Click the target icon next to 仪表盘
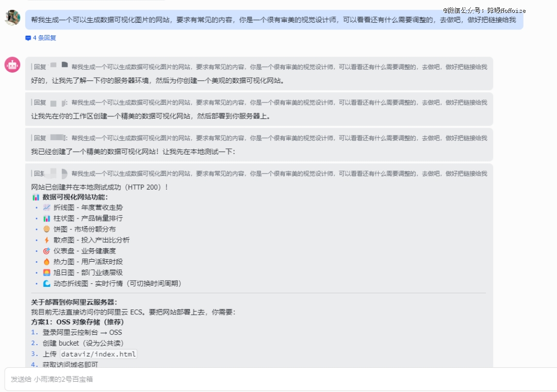This screenshot has height=392, width=557. [47, 251]
